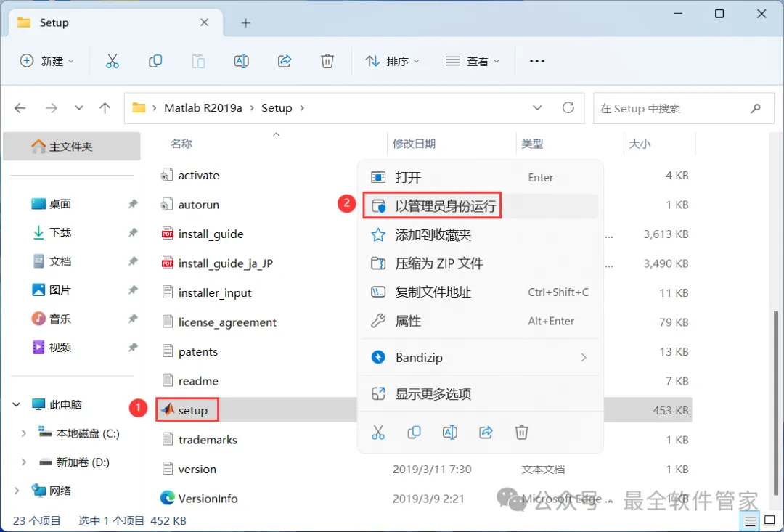Switch to details view in the status bar
The width and height of the screenshot is (784, 532).
(x=750, y=522)
